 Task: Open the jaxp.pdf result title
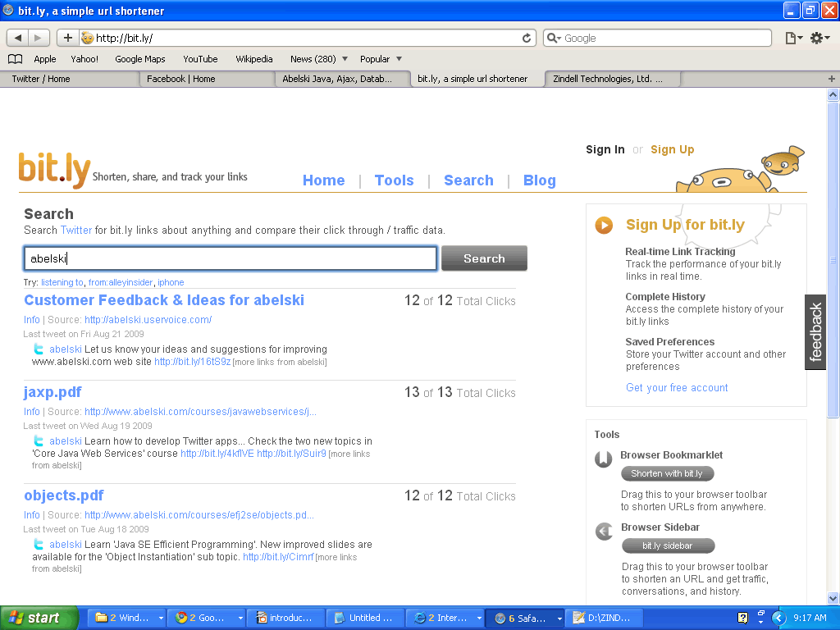[x=52, y=392]
